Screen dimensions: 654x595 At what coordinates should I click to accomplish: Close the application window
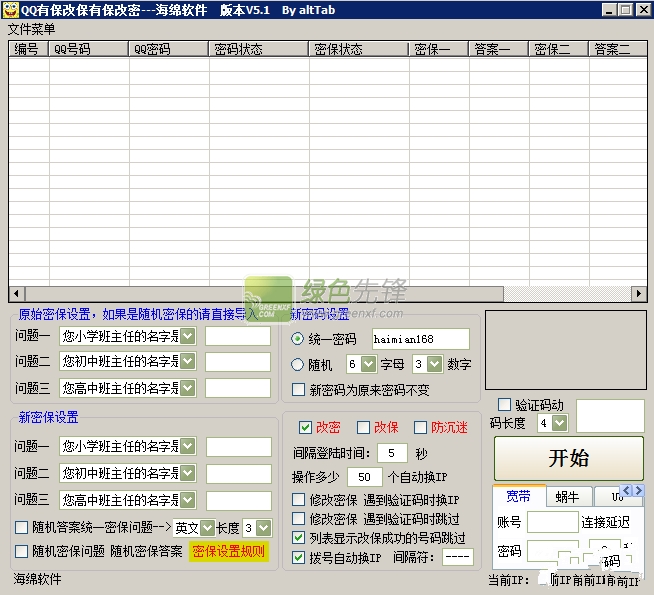pos(643,10)
